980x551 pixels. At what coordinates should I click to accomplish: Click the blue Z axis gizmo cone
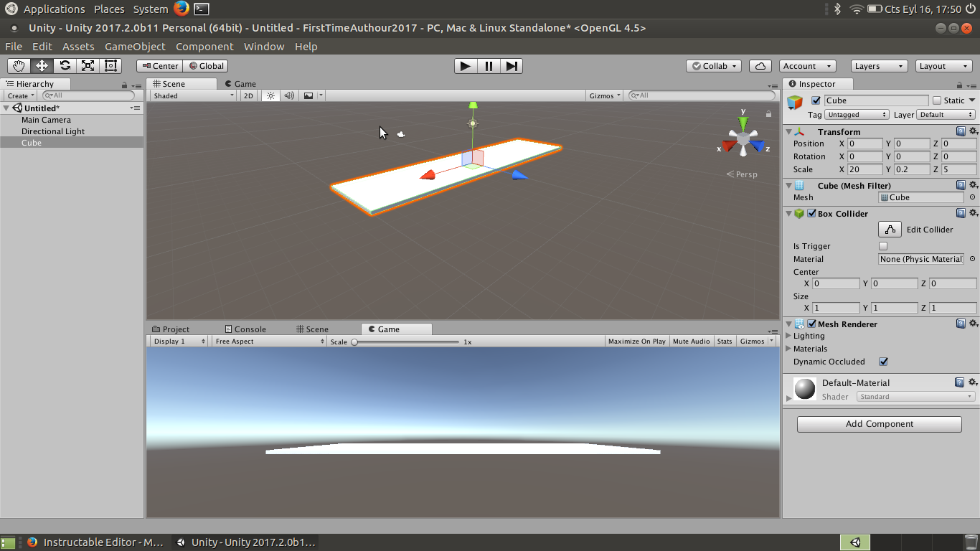(x=758, y=146)
